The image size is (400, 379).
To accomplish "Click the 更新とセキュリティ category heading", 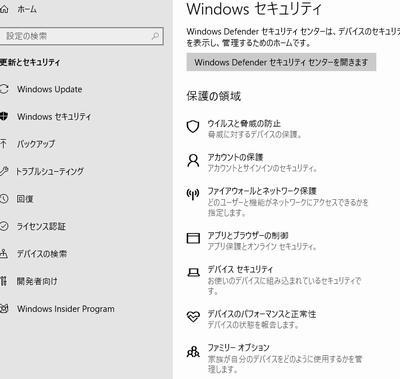I will point(30,62).
